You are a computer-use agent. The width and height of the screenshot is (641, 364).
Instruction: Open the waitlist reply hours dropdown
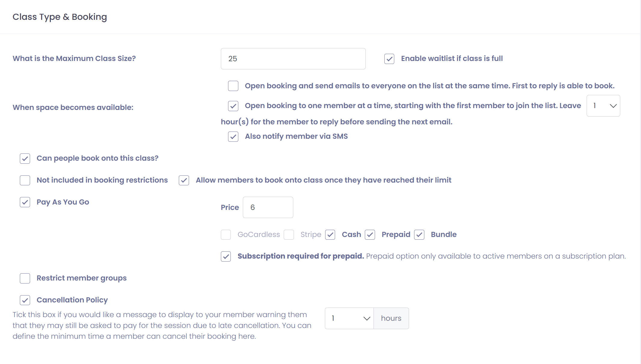603,106
